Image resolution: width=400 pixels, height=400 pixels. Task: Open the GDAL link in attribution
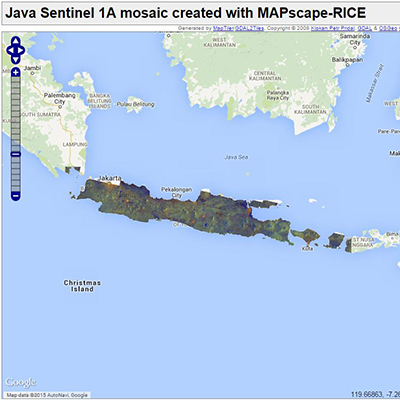pos(364,28)
